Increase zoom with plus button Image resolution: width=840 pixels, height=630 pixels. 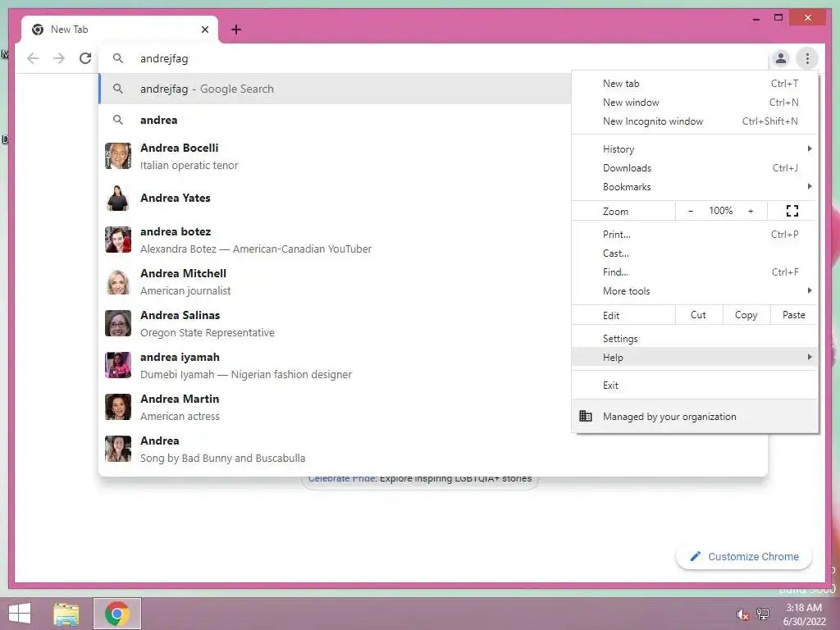click(751, 211)
